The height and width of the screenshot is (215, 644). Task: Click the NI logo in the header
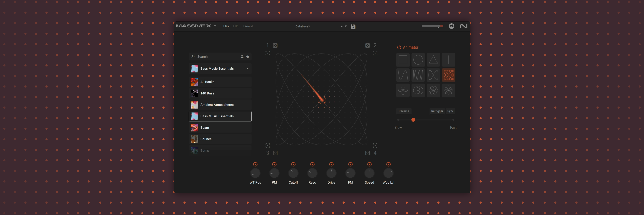point(464,26)
